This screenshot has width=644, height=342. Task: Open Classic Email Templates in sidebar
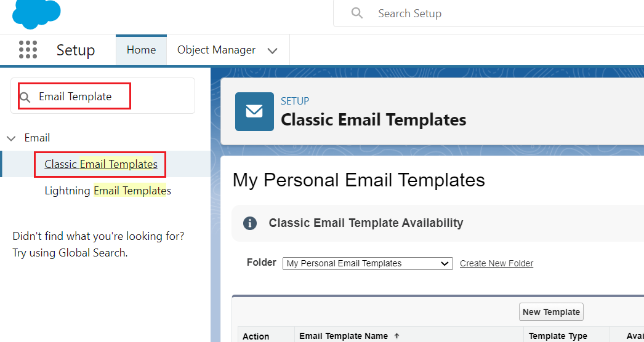[101, 164]
